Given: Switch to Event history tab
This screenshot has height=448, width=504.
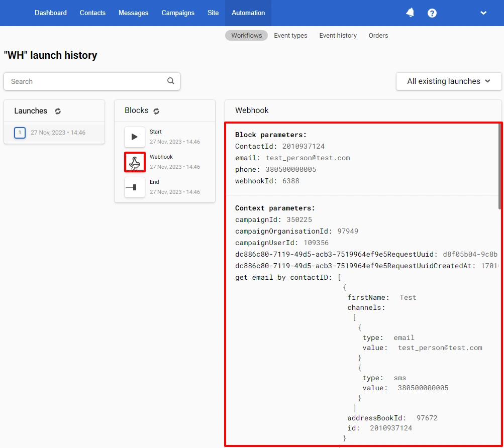Looking at the screenshot, I should coord(338,35).
